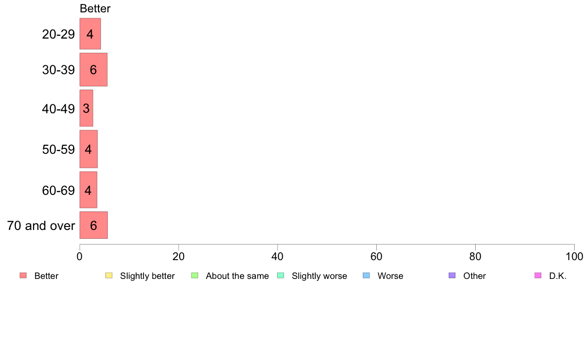Click the About the same legend text
The height and width of the screenshot is (364, 588).
click(238, 276)
